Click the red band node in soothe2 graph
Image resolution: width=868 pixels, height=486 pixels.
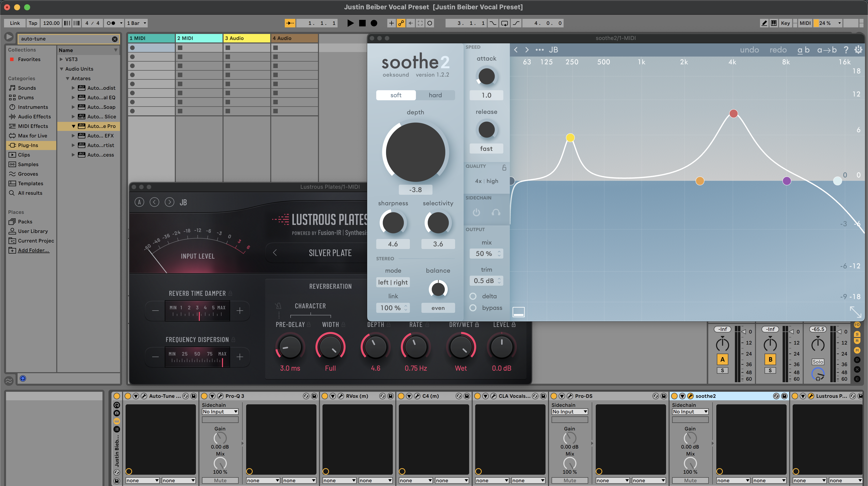coord(734,114)
